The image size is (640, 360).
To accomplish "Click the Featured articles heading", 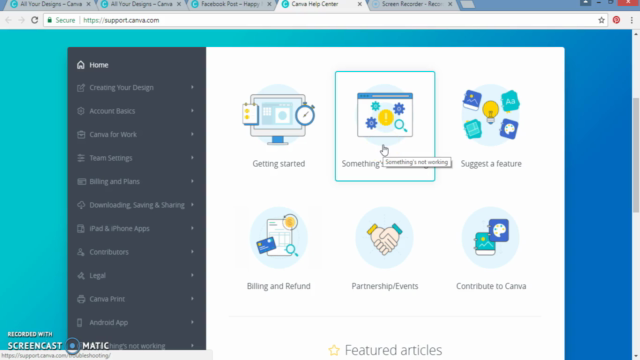I will [393, 350].
